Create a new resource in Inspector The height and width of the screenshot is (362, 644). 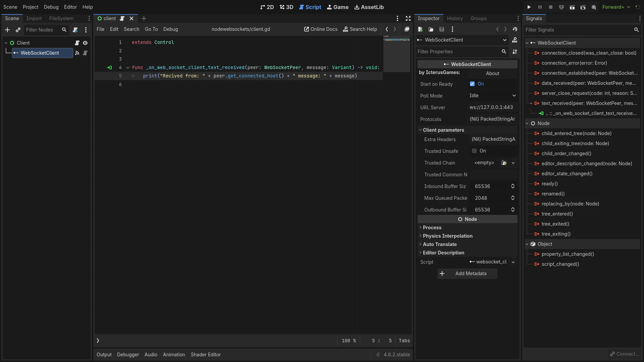pos(420,29)
